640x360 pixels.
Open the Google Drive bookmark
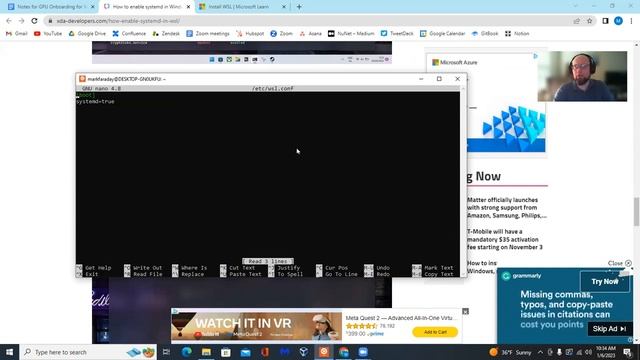point(87,33)
